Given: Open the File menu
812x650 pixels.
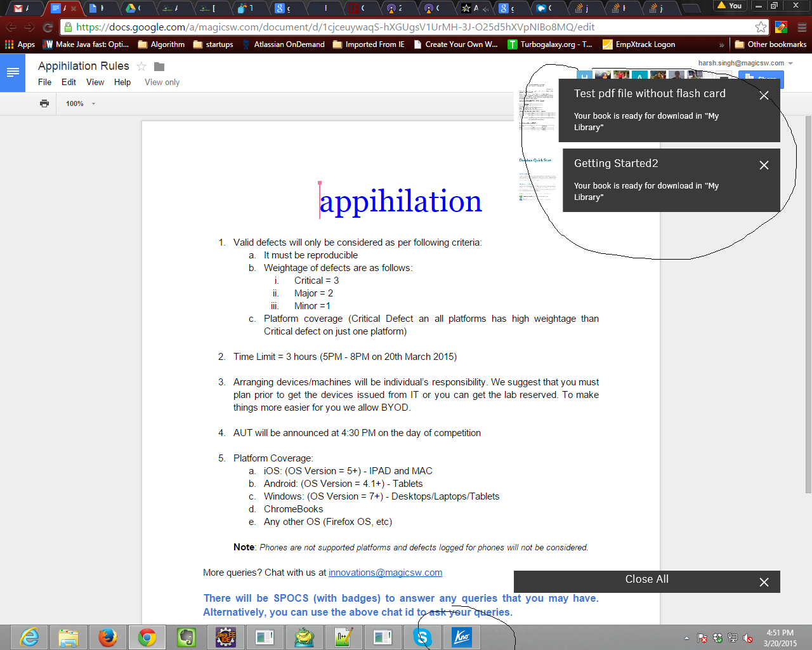Looking at the screenshot, I should pyautogui.click(x=44, y=82).
